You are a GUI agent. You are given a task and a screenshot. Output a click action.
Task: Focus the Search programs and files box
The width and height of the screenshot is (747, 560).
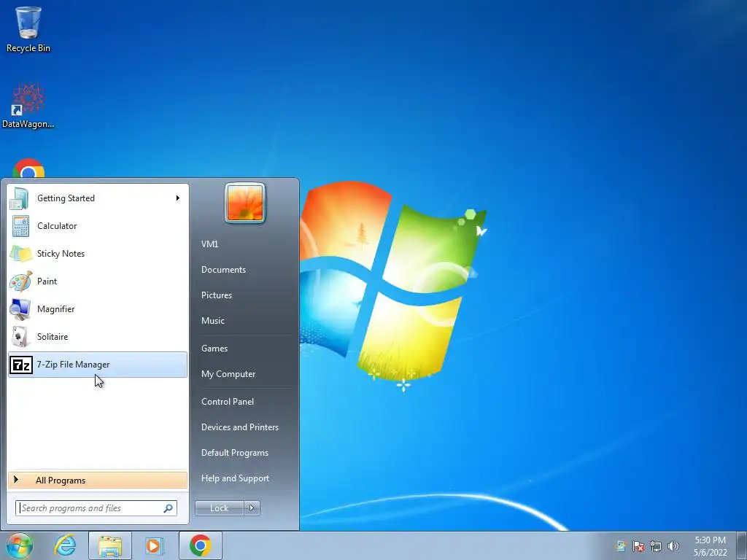[96, 508]
